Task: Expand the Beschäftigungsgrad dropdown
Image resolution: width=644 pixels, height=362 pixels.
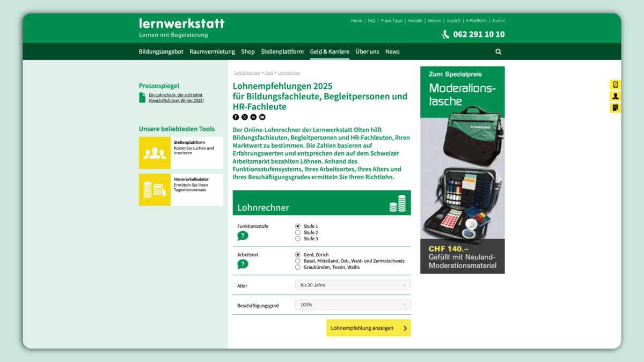Action: coord(353,305)
